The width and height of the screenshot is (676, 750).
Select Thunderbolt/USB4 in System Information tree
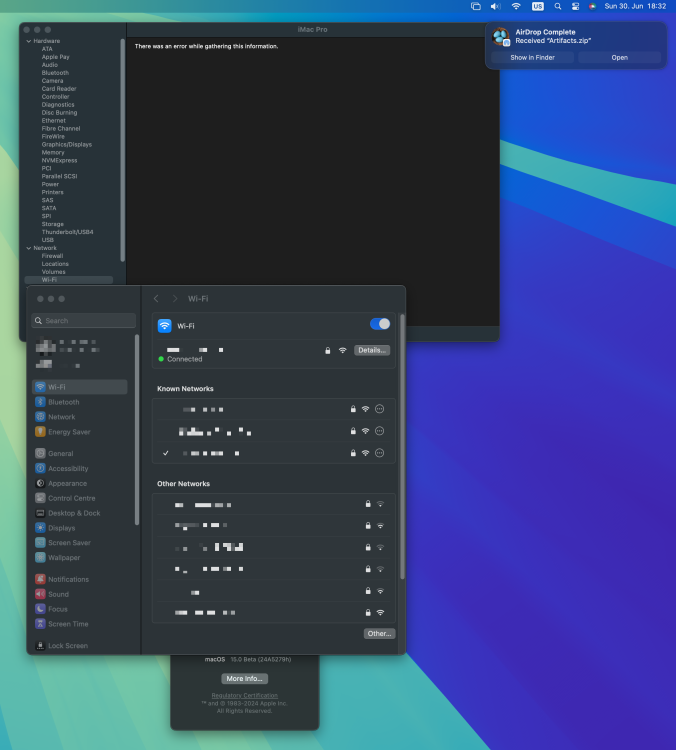pyautogui.click(x=67, y=232)
